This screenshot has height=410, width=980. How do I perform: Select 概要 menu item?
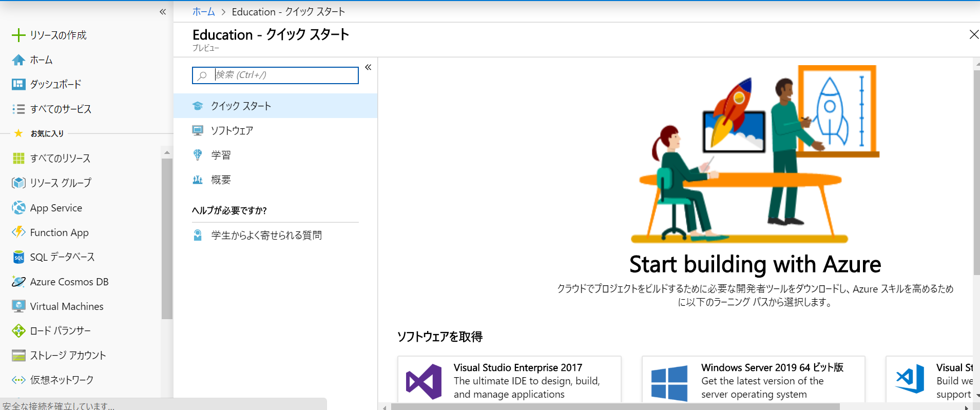276,180
